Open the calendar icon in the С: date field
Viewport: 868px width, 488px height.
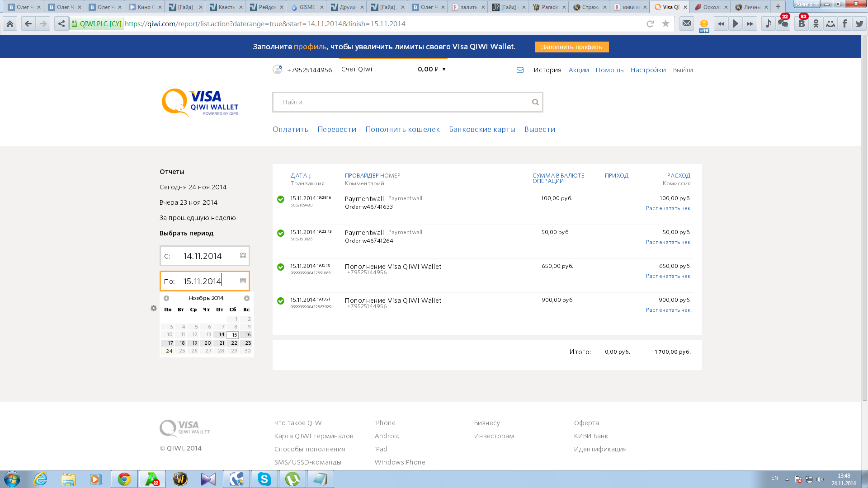243,255
